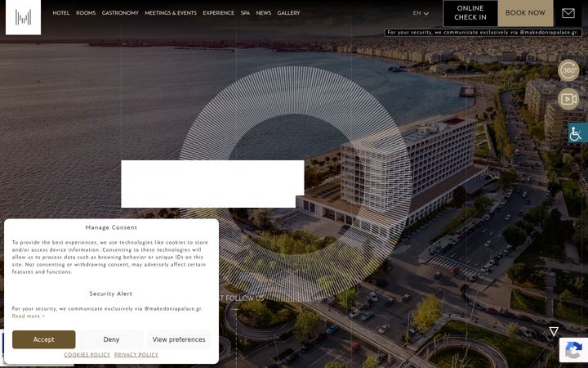This screenshot has height=368, width=588.
Task: Open the wheelchair accessibility widget
Action: [577, 132]
